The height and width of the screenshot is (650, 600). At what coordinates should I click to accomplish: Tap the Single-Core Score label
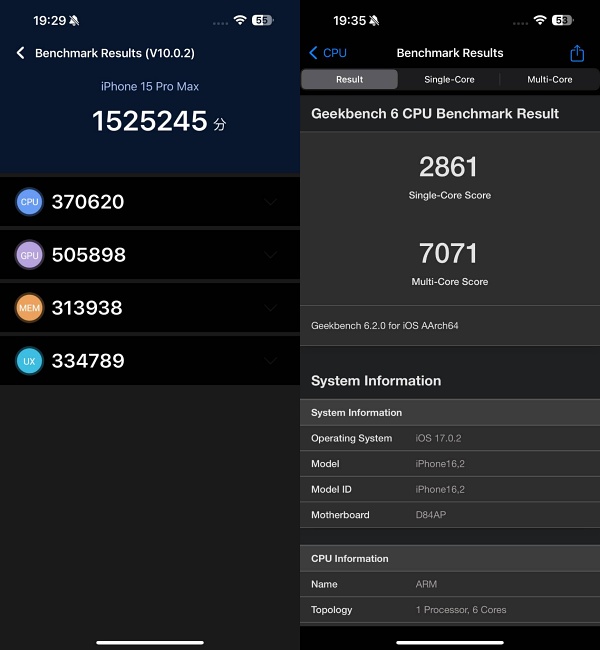(450, 195)
